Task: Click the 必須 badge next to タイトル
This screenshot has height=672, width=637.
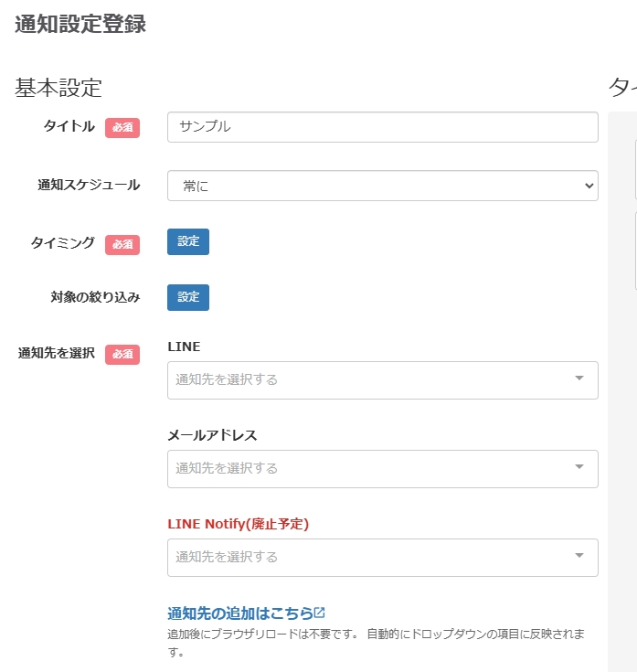Action: [122, 128]
